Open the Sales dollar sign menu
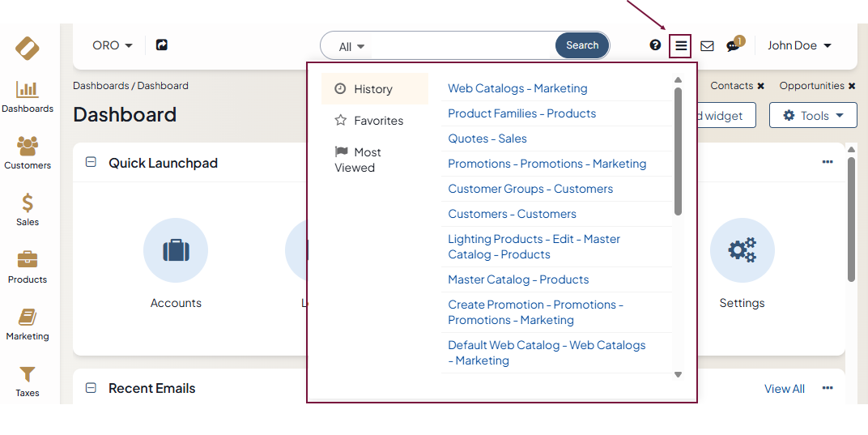The width and height of the screenshot is (868, 435). tap(28, 209)
